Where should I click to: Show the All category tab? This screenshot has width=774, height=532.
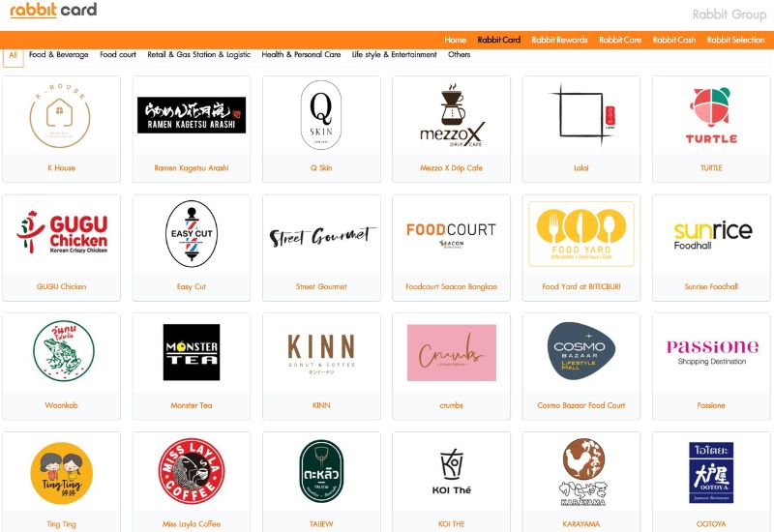coord(14,56)
